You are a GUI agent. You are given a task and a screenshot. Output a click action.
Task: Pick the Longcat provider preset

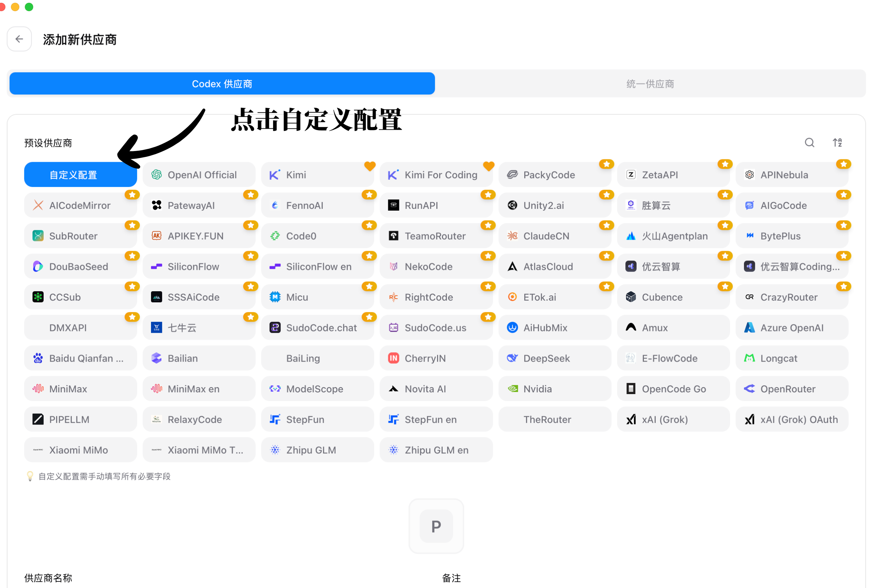[x=792, y=358]
